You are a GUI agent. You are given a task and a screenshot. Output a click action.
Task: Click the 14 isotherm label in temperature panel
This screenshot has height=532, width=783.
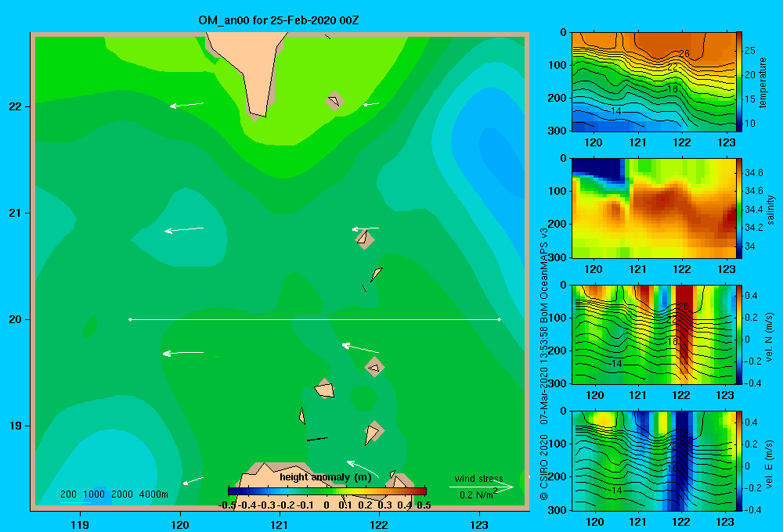616,111
